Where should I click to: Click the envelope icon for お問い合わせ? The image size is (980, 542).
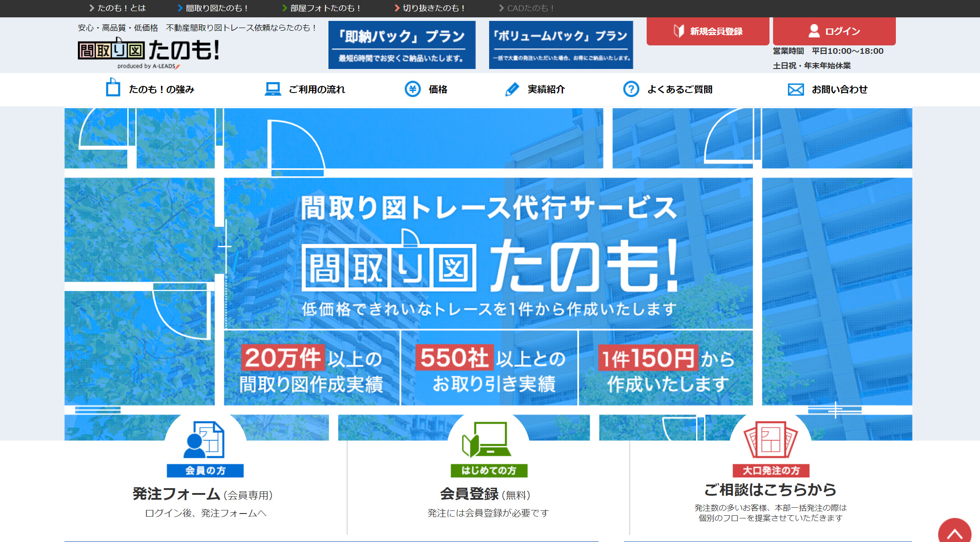795,89
